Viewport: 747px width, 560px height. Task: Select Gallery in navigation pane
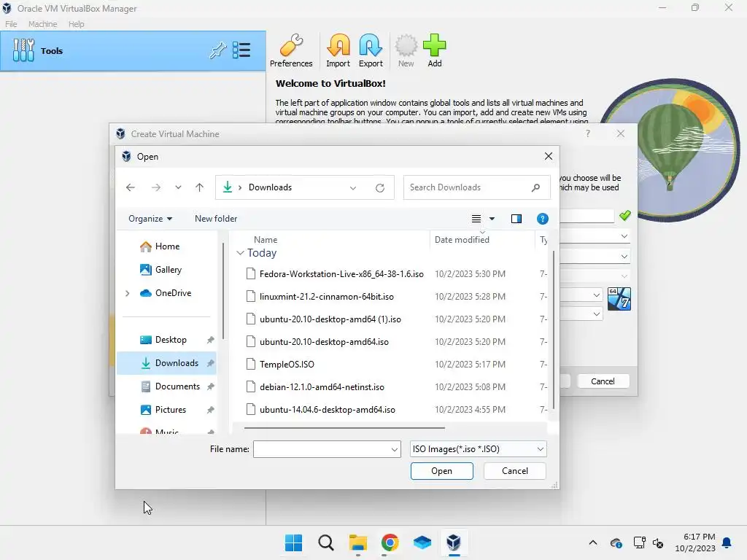(x=167, y=270)
